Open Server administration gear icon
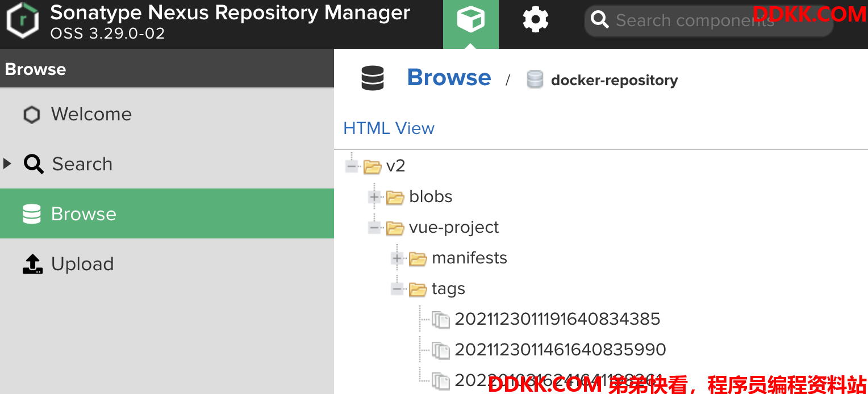868x394 pixels. coord(535,20)
